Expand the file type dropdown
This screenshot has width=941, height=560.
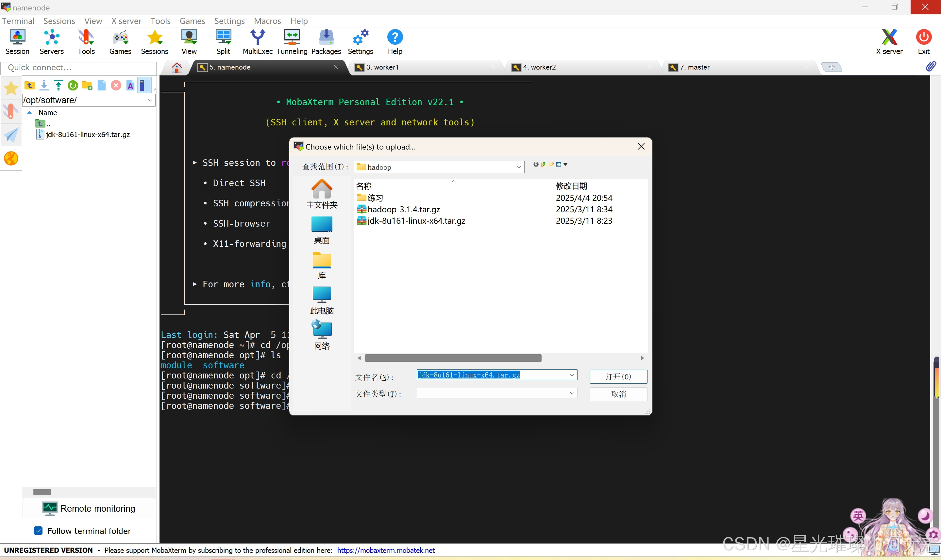pyautogui.click(x=572, y=393)
